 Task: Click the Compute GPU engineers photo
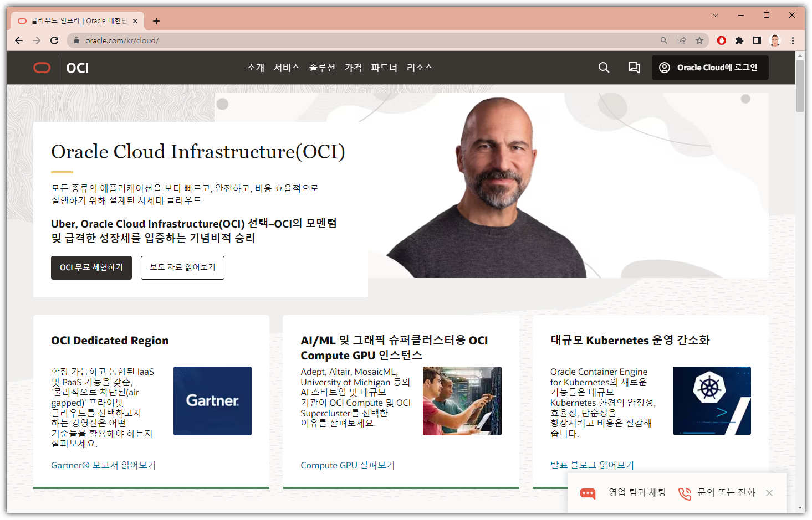(462, 401)
